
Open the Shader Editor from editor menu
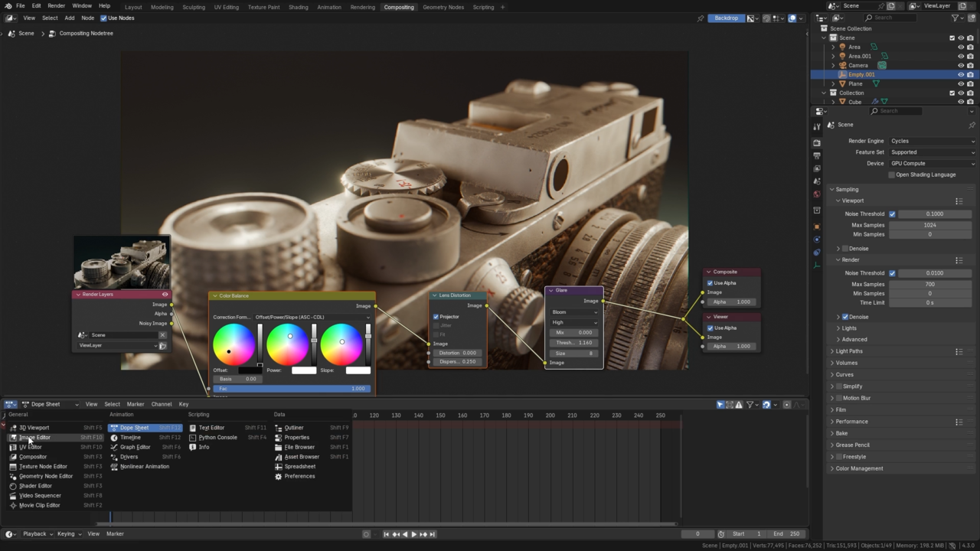(35, 486)
